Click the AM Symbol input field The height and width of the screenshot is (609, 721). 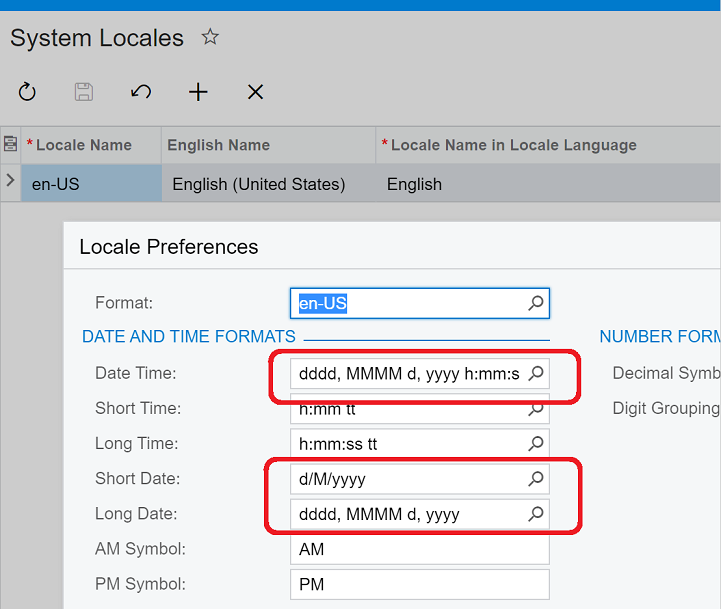(420, 549)
